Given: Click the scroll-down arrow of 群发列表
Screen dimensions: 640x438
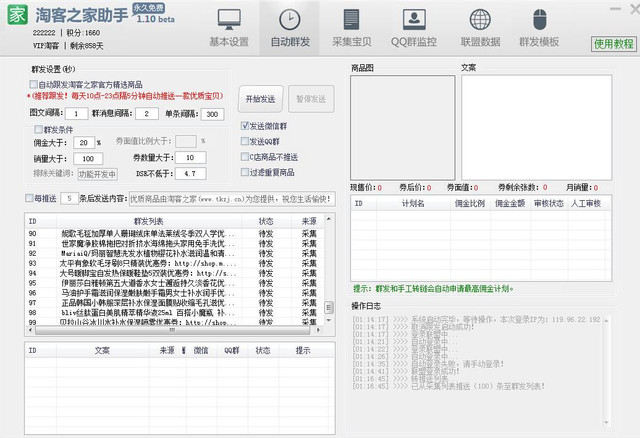Looking at the screenshot, I should coord(329,320).
